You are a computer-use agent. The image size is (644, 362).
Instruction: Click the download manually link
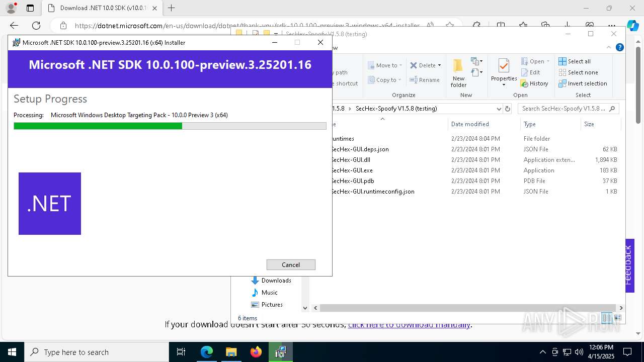[x=409, y=325]
